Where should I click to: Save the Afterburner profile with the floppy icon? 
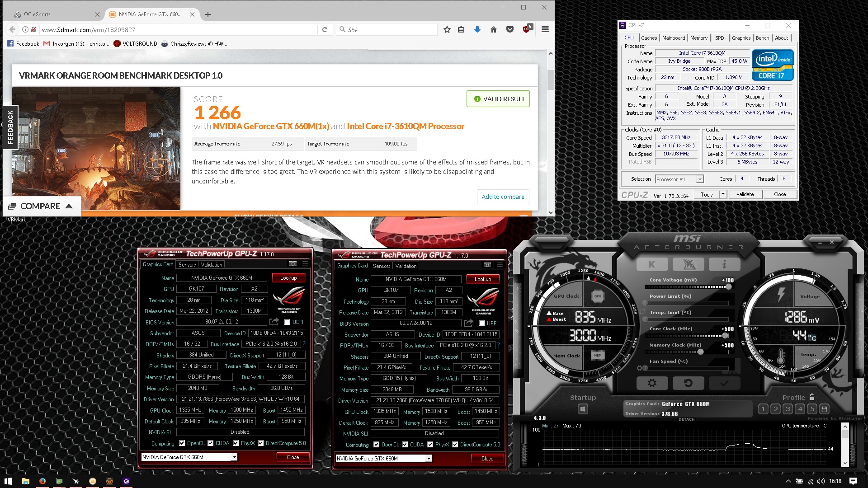click(824, 409)
